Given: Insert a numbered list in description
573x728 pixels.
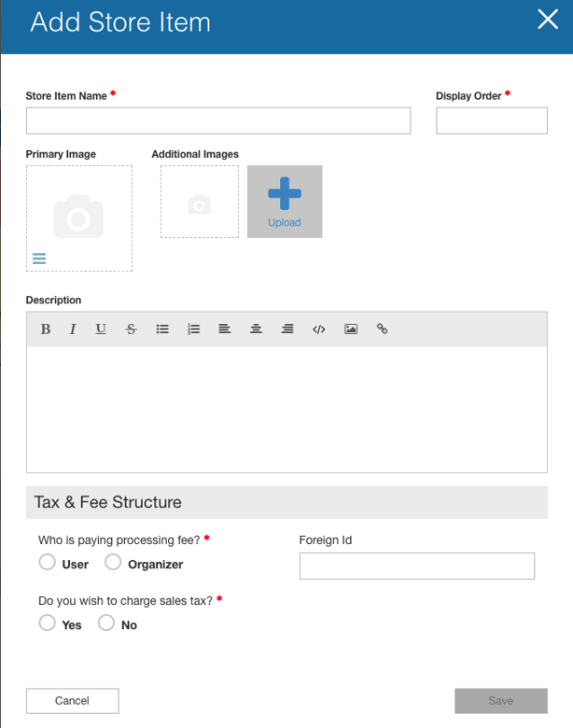Looking at the screenshot, I should 193,329.
